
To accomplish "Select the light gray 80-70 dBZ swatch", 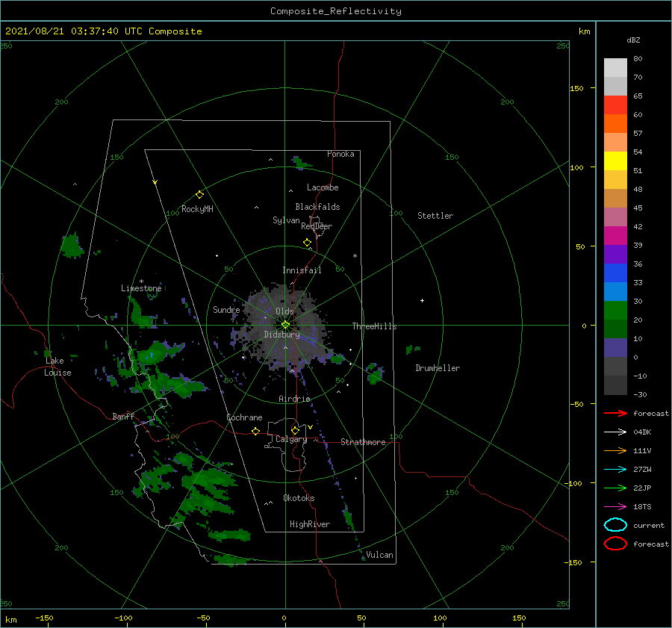I will coord(615,68).
